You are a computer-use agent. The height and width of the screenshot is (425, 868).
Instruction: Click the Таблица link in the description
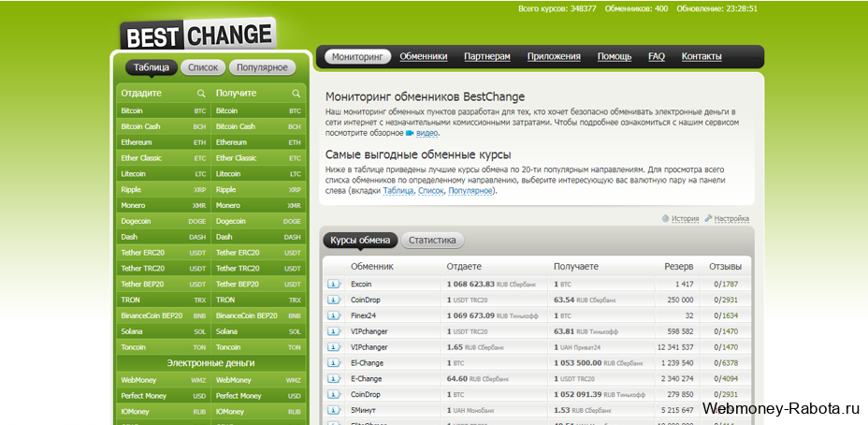(398, 191)
